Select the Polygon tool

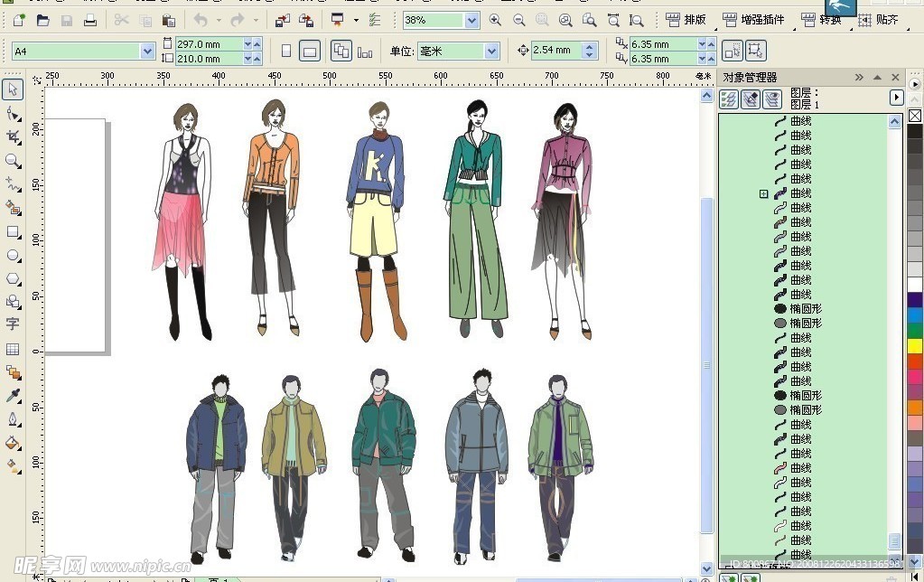click(x=13, y=278)
